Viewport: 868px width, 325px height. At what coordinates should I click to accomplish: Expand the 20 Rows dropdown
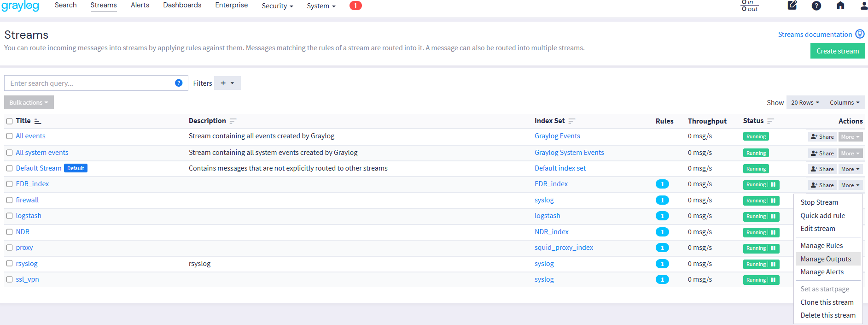coord(804,103)
